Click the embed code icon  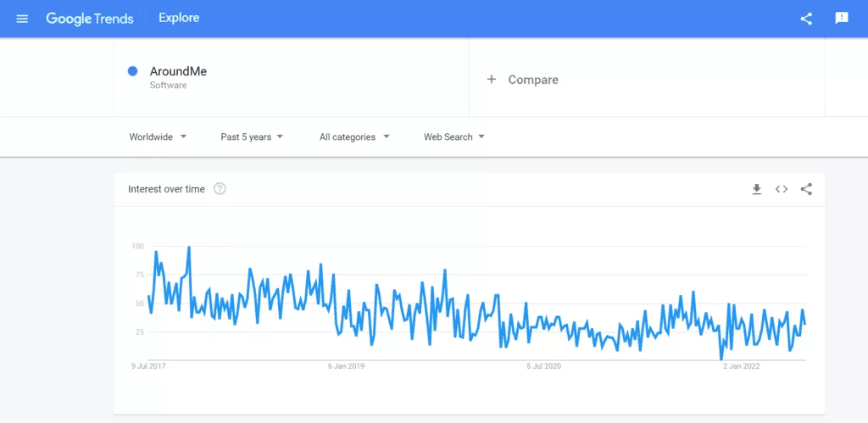(x=782, y=189)
